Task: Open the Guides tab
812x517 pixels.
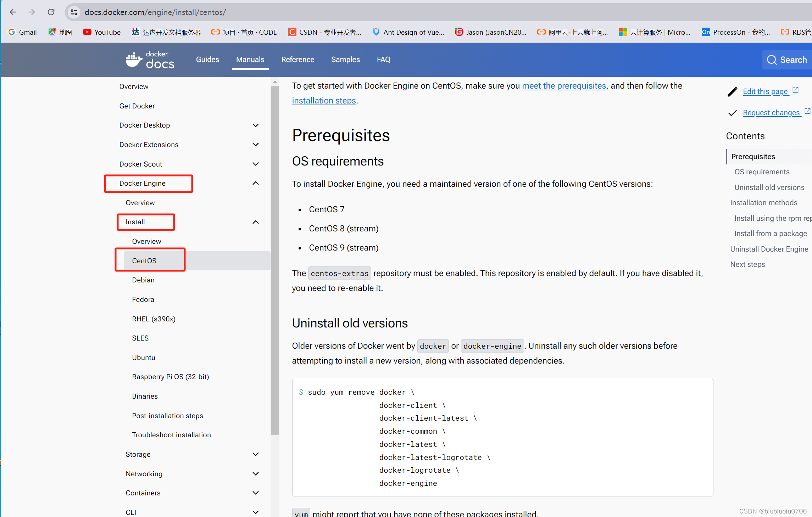Action: [207, 60]
